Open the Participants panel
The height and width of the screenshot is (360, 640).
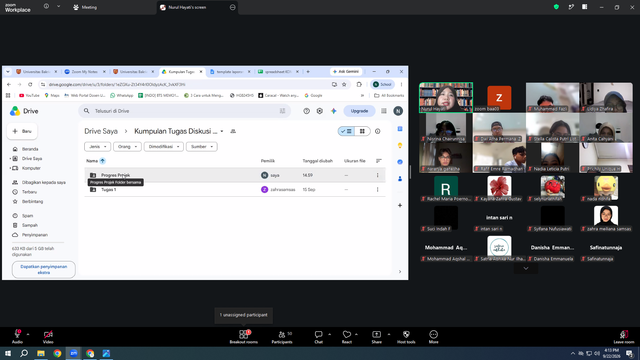click(282, 337)
